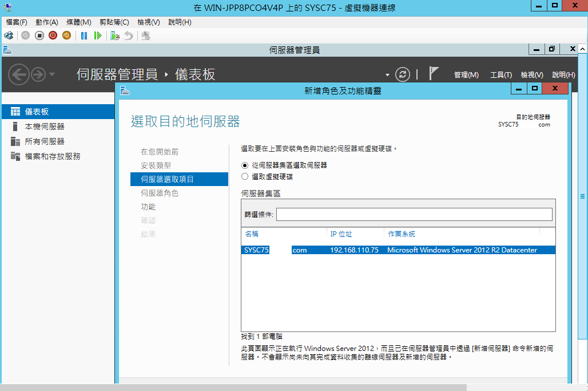
Task: Open the 檔案(F) menu of VM connection
Action: (17, 22)
